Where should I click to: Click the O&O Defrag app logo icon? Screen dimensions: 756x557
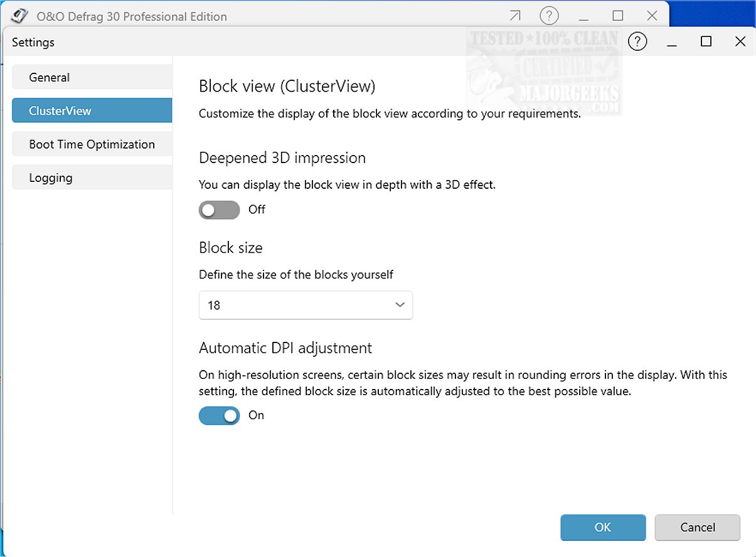point(19,16)
